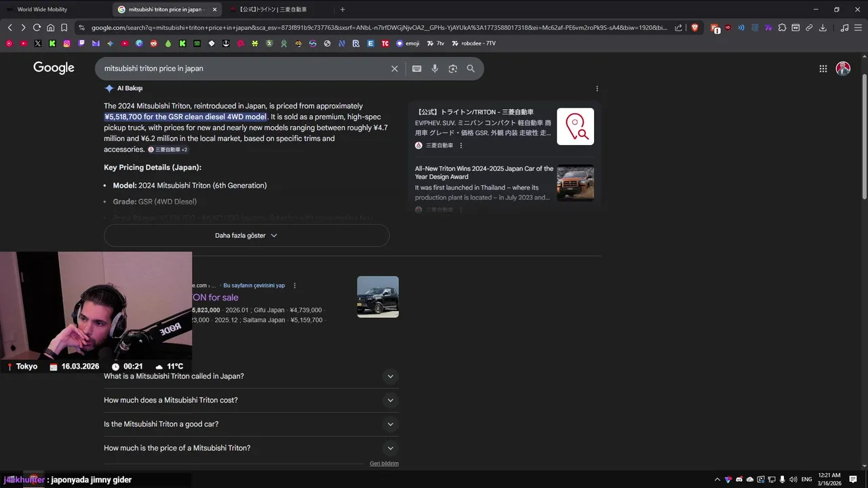Reload the page with the refresh icon
868x488 pixels.
[37, 28]
